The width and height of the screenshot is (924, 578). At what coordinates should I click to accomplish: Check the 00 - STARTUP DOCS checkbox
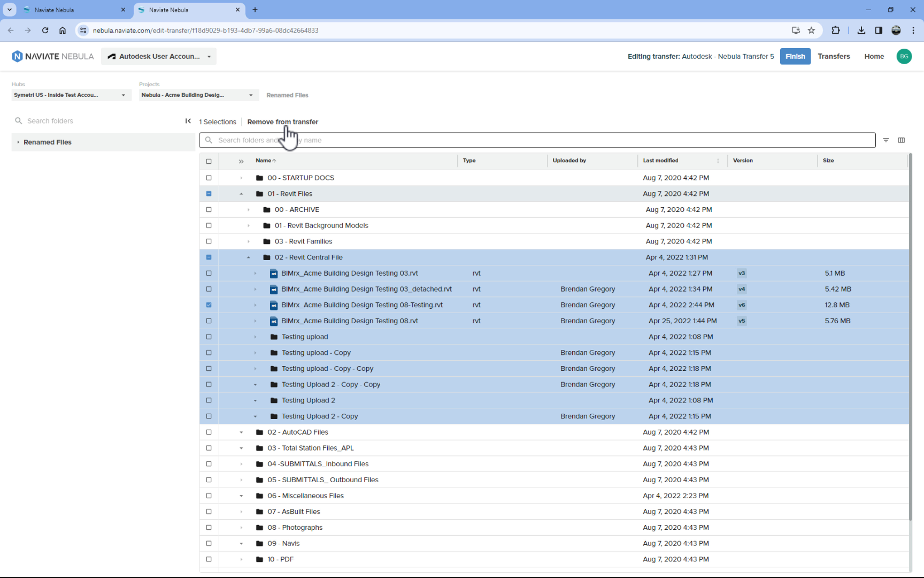[x=209, y=178]
